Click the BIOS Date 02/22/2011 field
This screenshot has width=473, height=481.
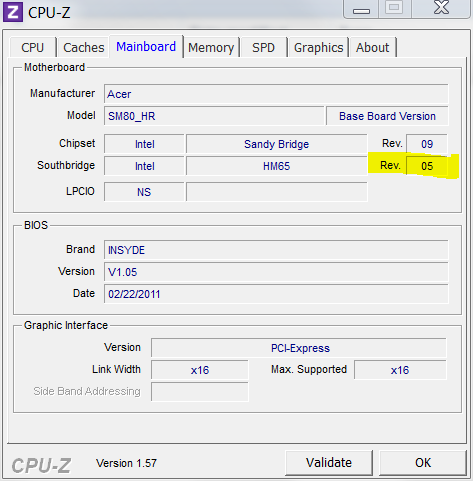click(x=276, y=294)
